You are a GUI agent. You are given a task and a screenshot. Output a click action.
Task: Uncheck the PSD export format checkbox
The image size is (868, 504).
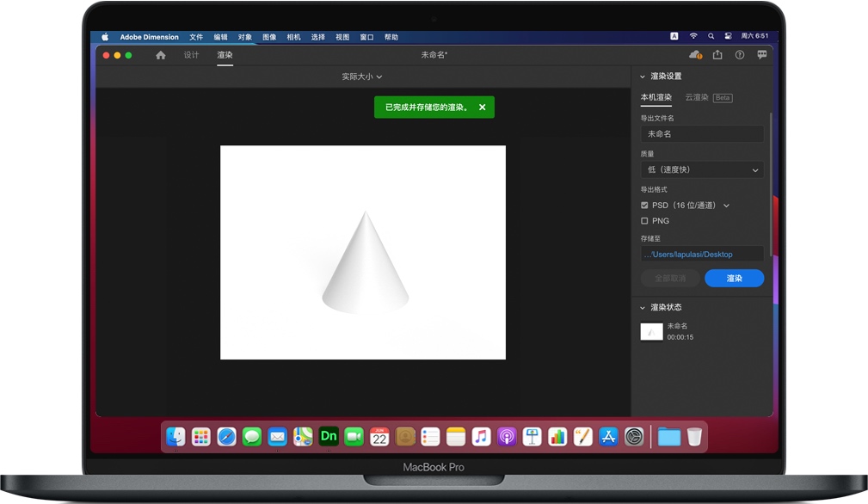[644, 206]
